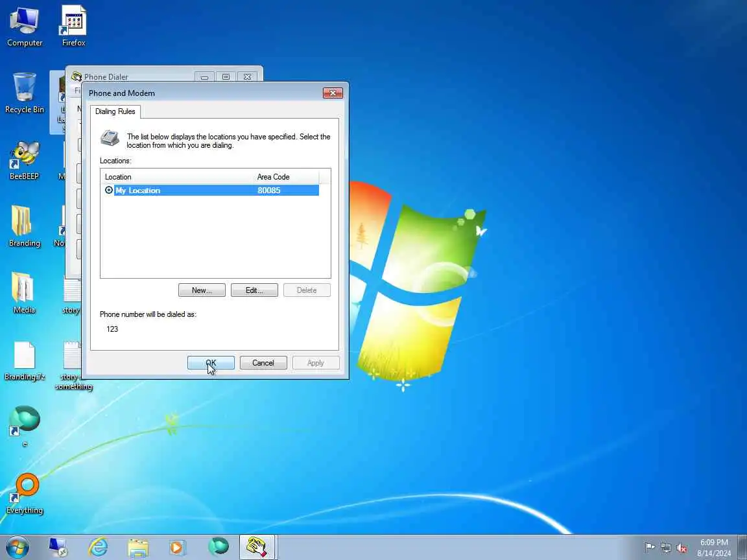Viewport: 747px width, 560px height.
Task: Open Windows Explorer from the taskbar
Action: pos(138,547)
